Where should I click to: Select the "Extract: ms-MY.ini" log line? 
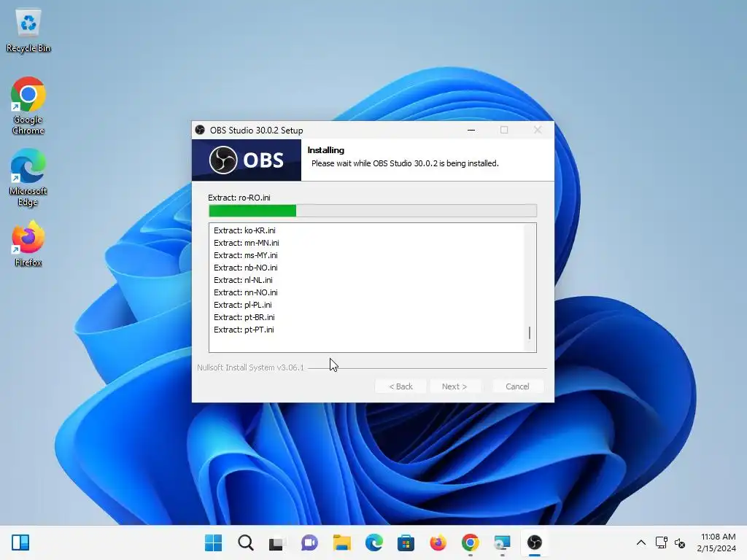point(245,255)
